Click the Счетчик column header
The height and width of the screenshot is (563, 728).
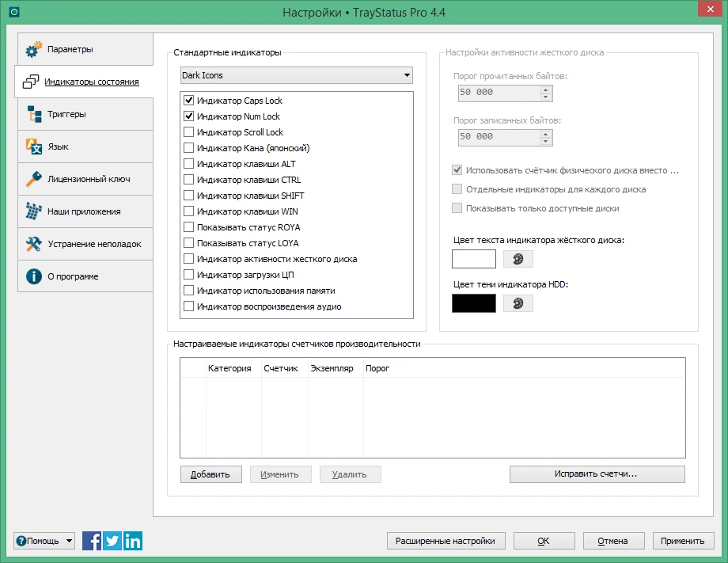(284, 368)
